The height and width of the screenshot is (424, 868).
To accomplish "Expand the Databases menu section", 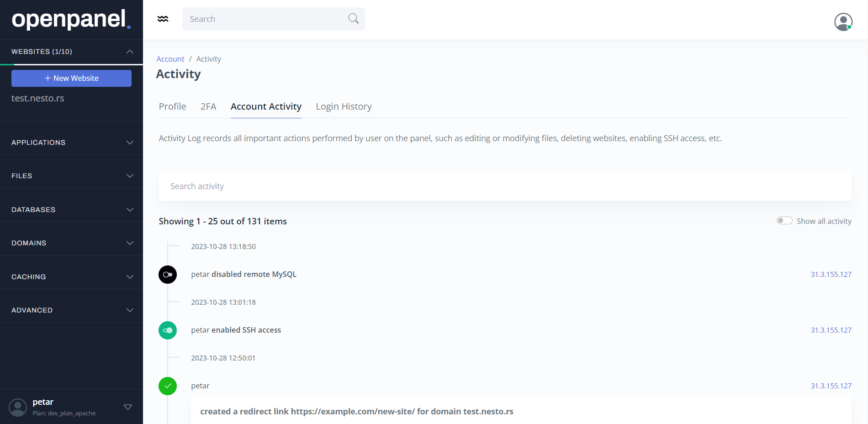I will (x=71, y=210).
